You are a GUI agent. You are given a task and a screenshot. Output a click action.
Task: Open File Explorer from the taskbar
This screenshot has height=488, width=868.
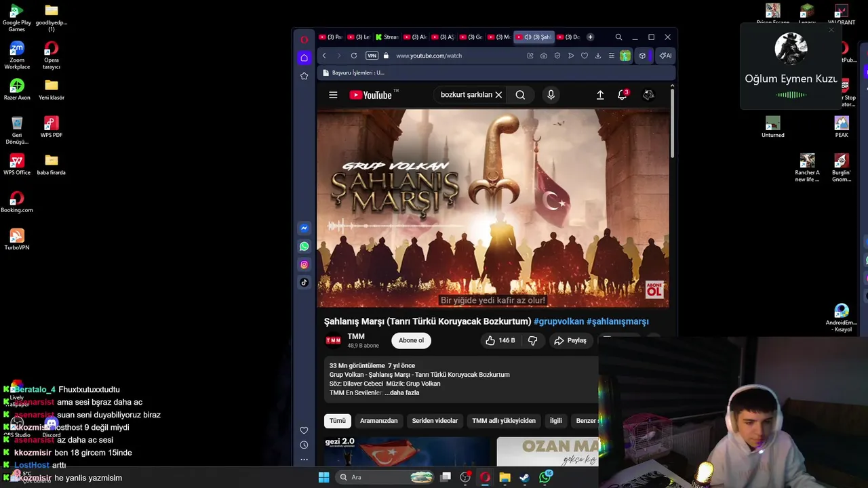(505, 477)
